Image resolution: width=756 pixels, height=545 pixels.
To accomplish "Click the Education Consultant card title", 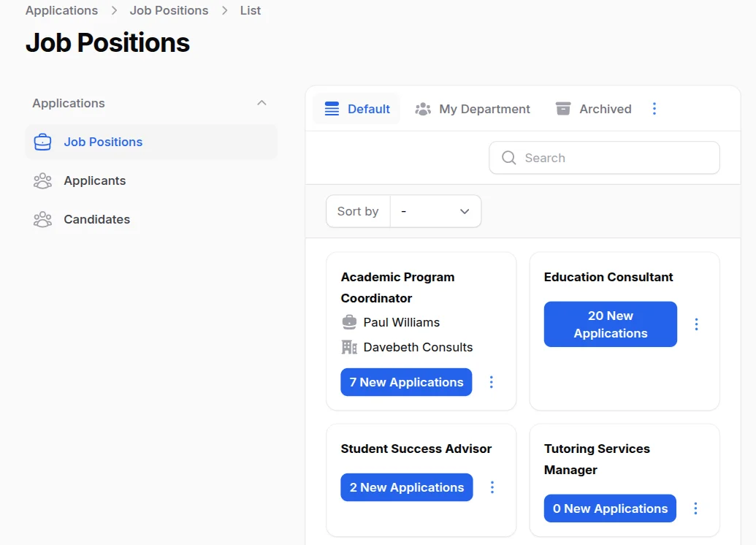I will 608,277.
